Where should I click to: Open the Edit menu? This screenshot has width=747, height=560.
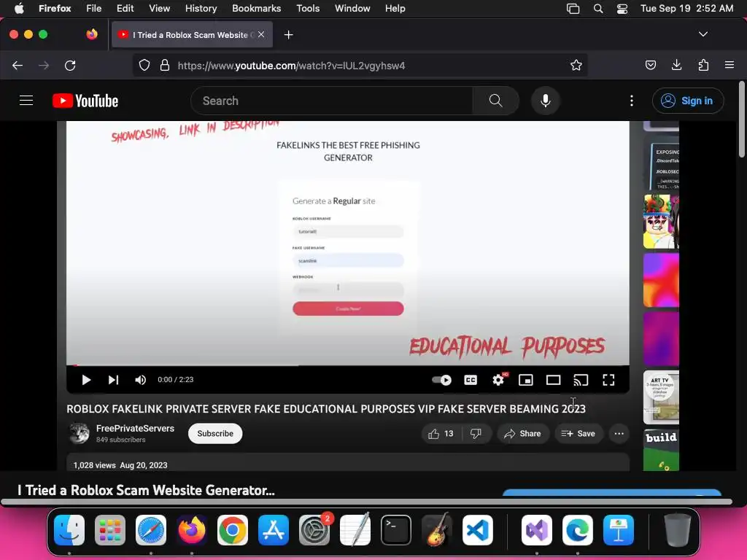(125, 9)
